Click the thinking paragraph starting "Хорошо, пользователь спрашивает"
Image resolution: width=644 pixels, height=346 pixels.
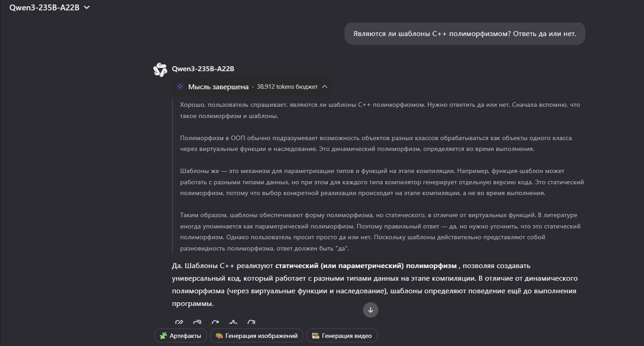pyautogui.click(x=380, y=110)
